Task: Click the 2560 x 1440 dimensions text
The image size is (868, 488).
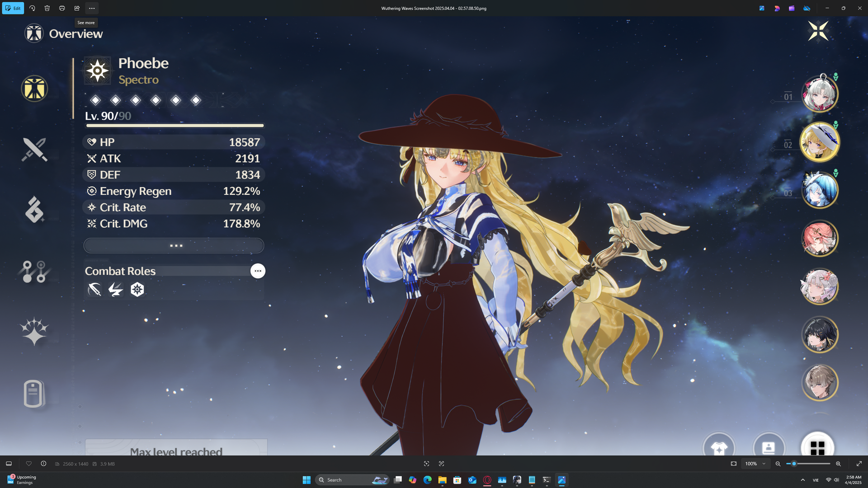Action: [x=75, y=464]
